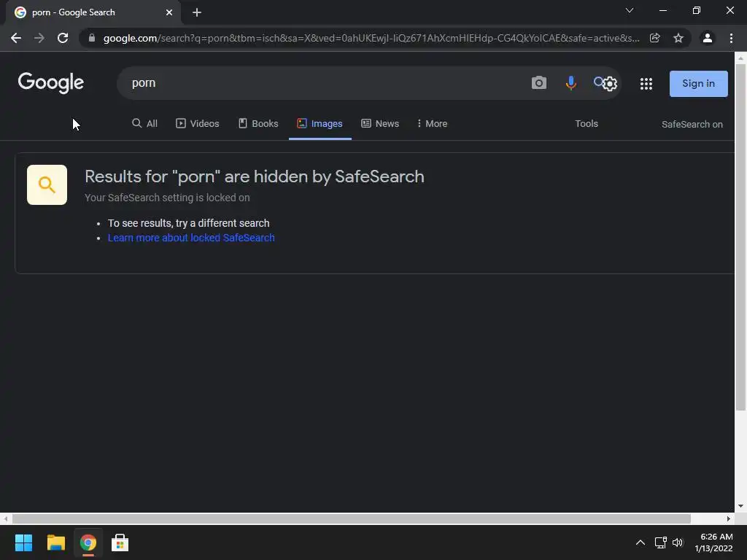Click scrollbar right arrow at bottom
The height and width of the screenshot is (560, 747).
tap(729, 518)
